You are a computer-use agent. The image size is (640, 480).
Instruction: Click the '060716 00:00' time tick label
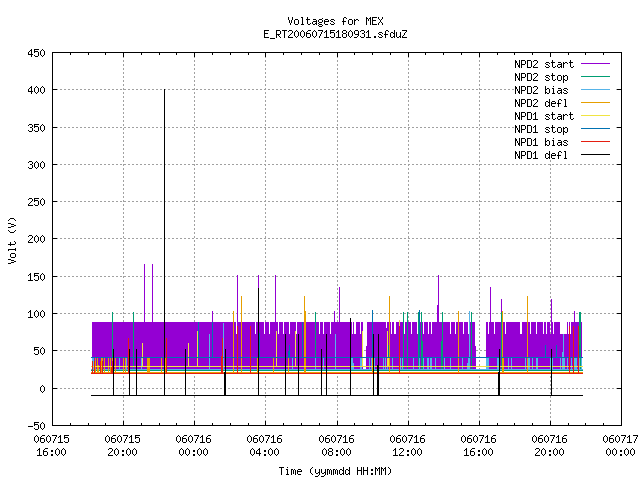tap(193, 446)
